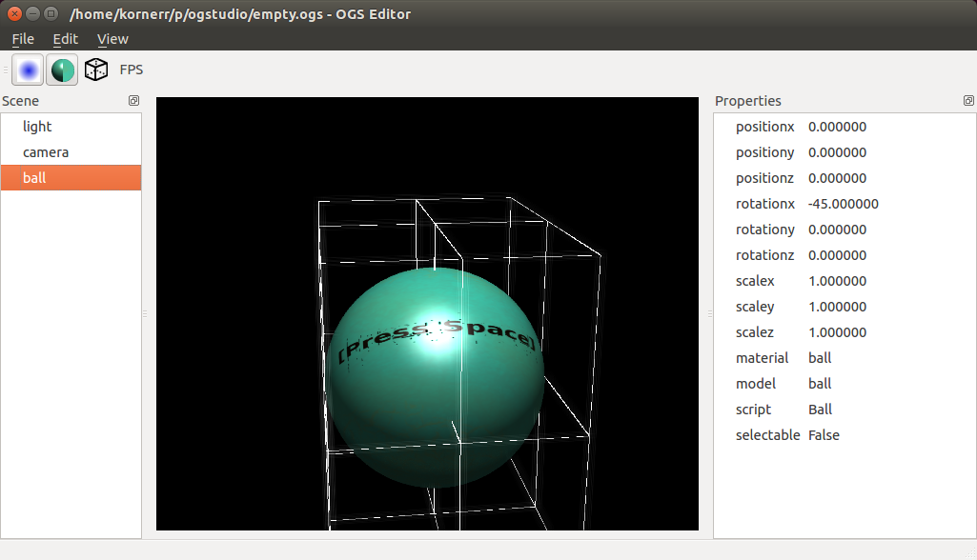Open the Edit menu

pyautogui.click(x=65, y=39)
